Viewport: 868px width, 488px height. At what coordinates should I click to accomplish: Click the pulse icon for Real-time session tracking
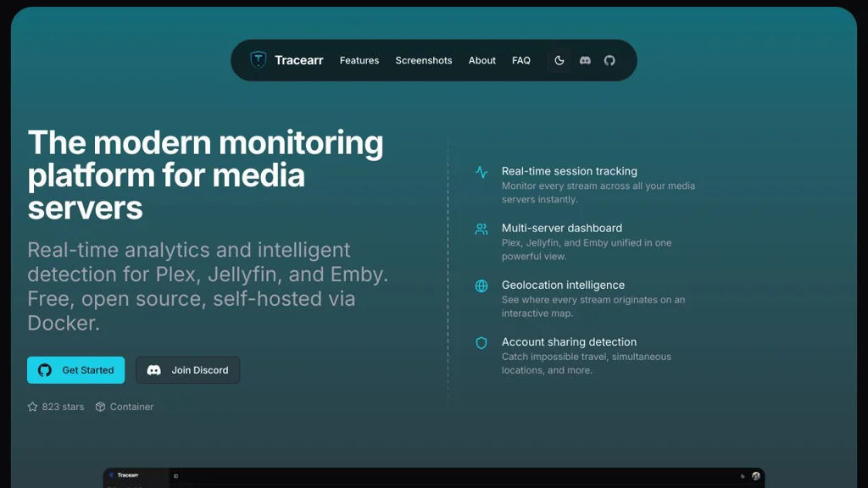tap(481, 172)
